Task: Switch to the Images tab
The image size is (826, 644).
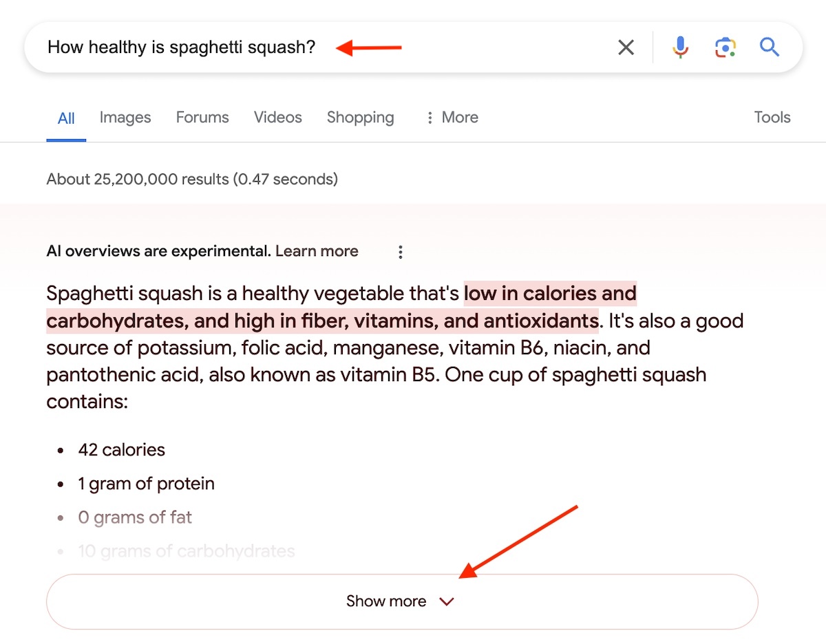Action: [125, 118]
